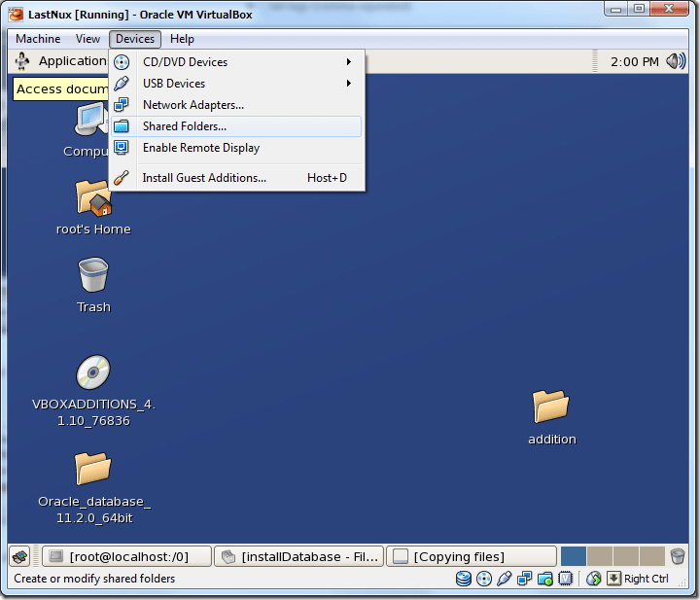Click the USB devices status bar icon
700x600 pixels.
pyautogui.click(x=504, y=579)
